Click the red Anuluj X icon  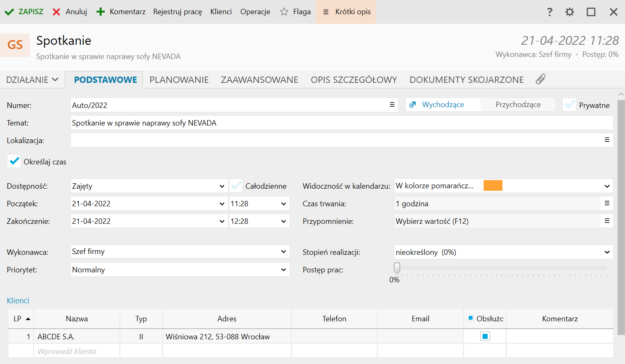tap(57, 12)
